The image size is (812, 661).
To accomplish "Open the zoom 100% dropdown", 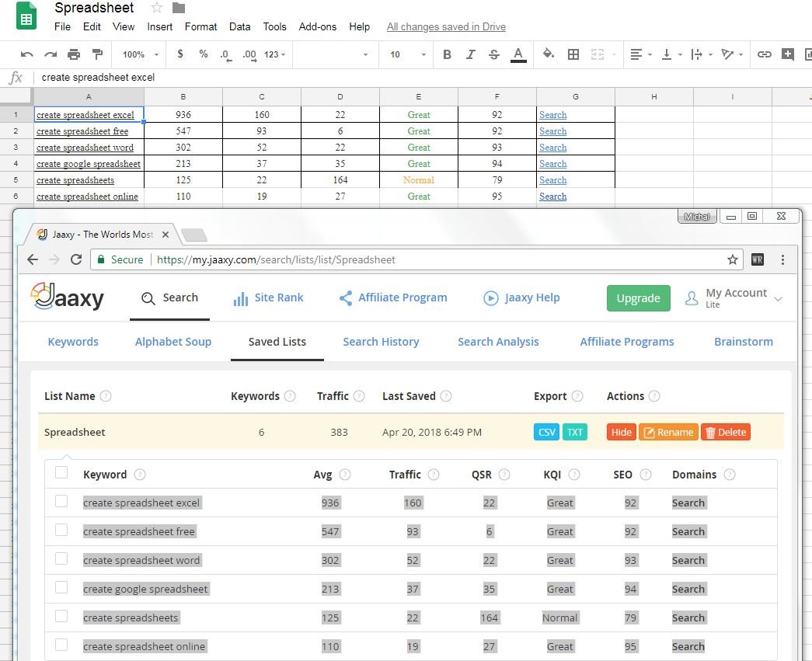I will pyautogui.click(x=141, y=54).
